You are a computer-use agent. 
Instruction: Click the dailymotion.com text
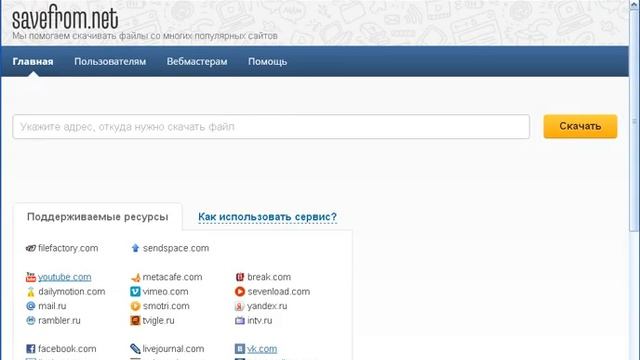click(72, 292)
